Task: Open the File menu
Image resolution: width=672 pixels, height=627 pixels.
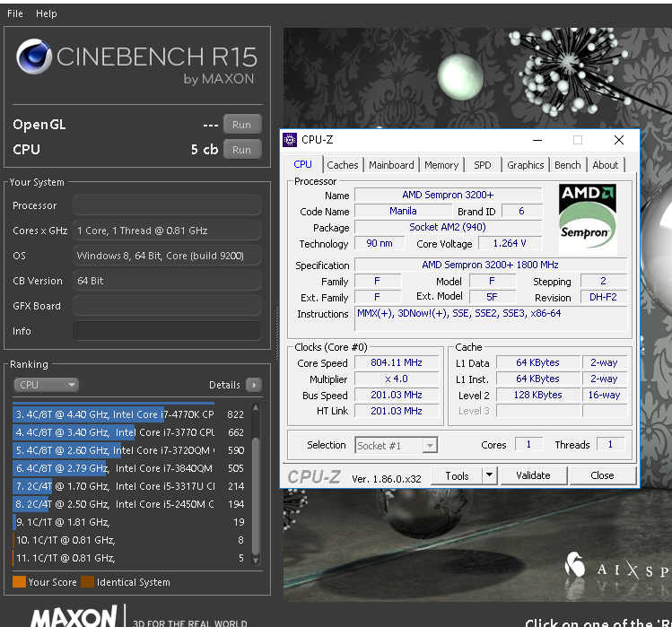Action: tap(15, 13)
